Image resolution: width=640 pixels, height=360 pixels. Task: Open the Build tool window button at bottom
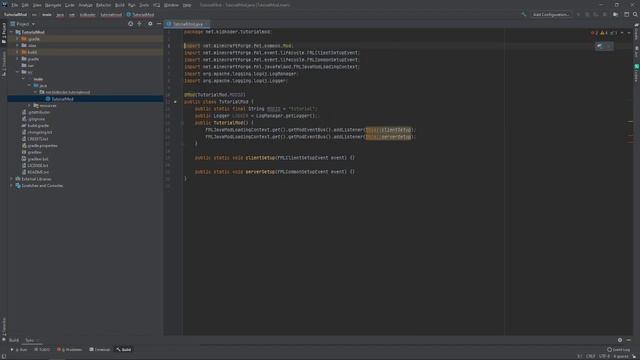pos(124,349)
